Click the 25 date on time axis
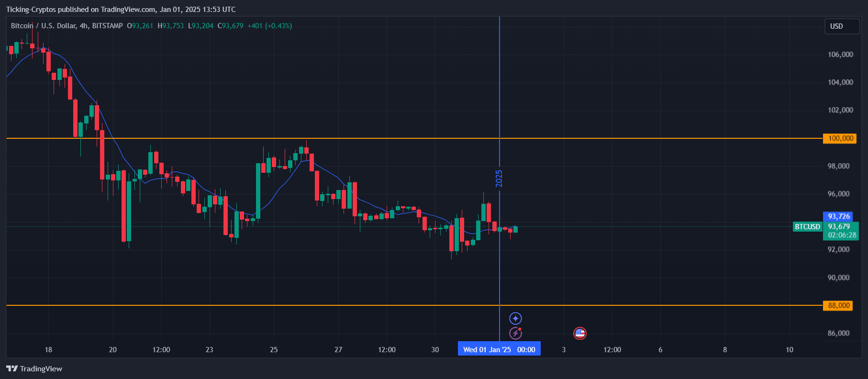Screen dimensions: 868x379 pos(274,349)
